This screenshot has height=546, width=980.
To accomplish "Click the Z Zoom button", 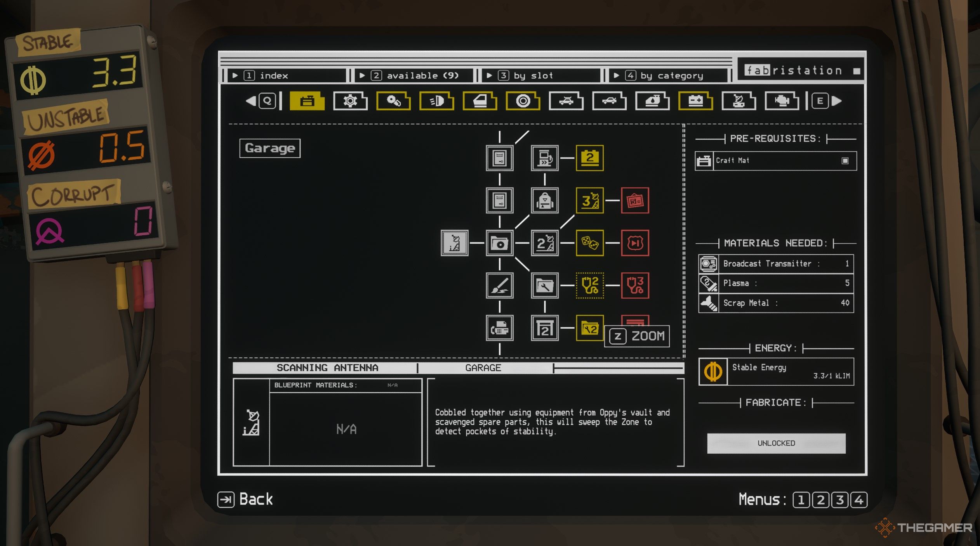I will point(637,336).
